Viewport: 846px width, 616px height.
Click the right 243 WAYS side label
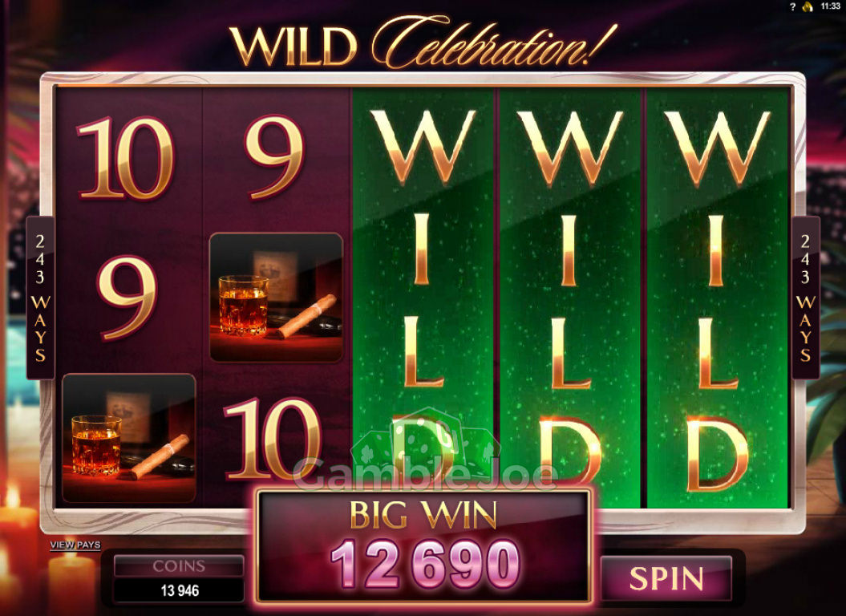click(x=806, y=298)
